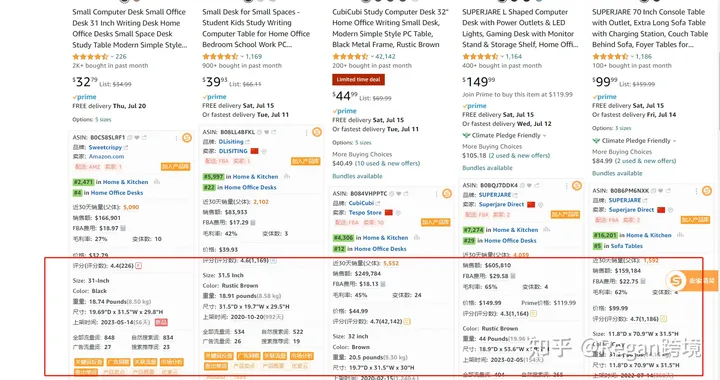Click heart favorite icon beside ASIN B08LL48FKL
This screenshot has height=380, width=720.
tap(267, 132)
